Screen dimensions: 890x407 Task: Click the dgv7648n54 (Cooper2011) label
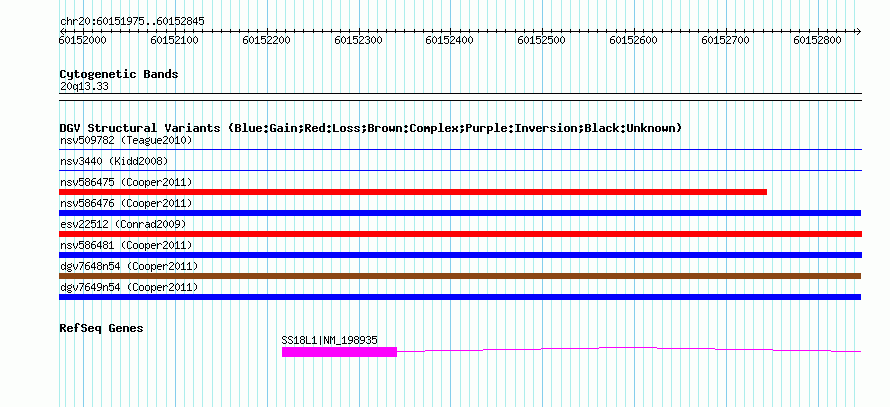(x=129, y=266)
